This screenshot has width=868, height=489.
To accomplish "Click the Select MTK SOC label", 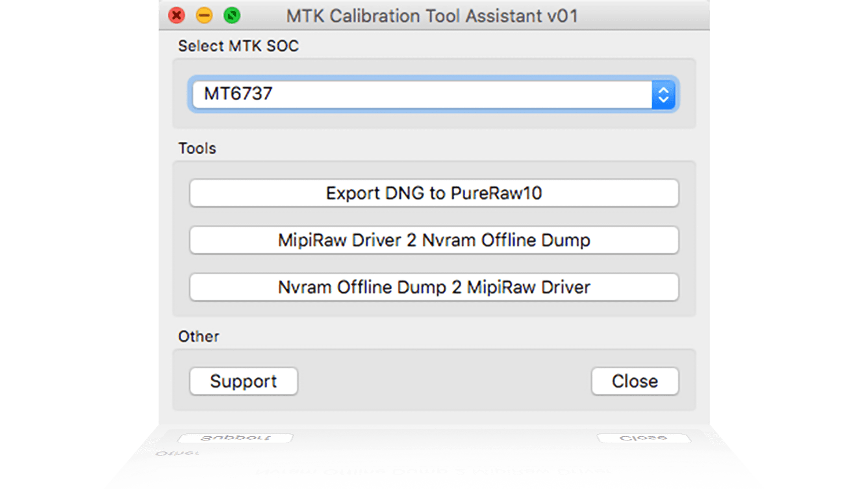I will pos(238,46).
